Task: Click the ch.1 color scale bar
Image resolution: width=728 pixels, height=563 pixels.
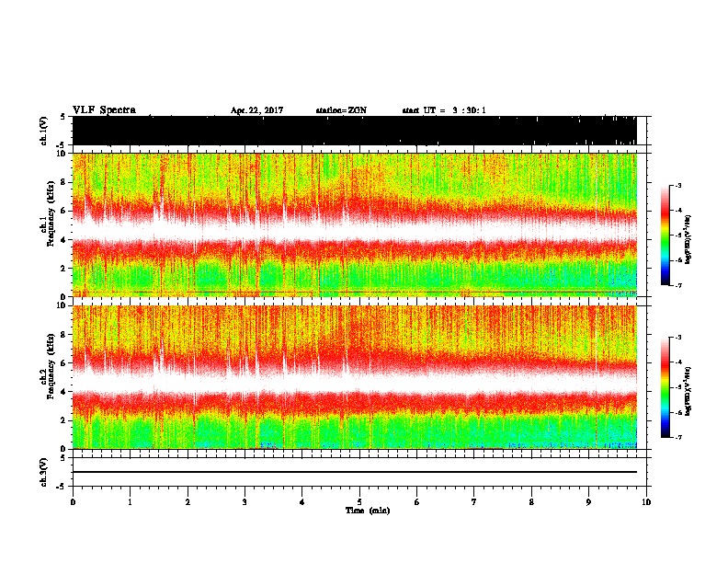Action: point(665,236)
